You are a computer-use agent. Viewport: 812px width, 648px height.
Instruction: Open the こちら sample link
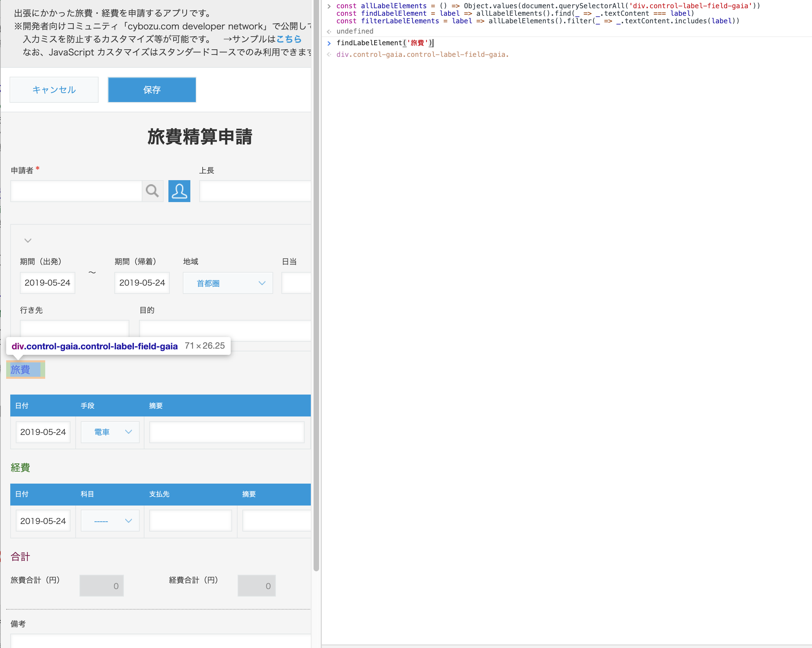(x=289, y=39)
